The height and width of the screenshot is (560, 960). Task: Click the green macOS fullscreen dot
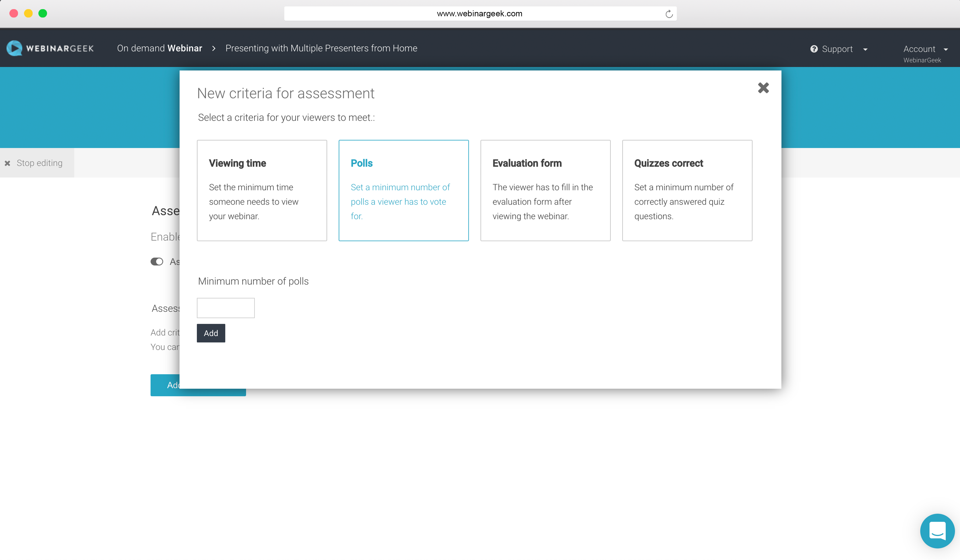[43, 13]
